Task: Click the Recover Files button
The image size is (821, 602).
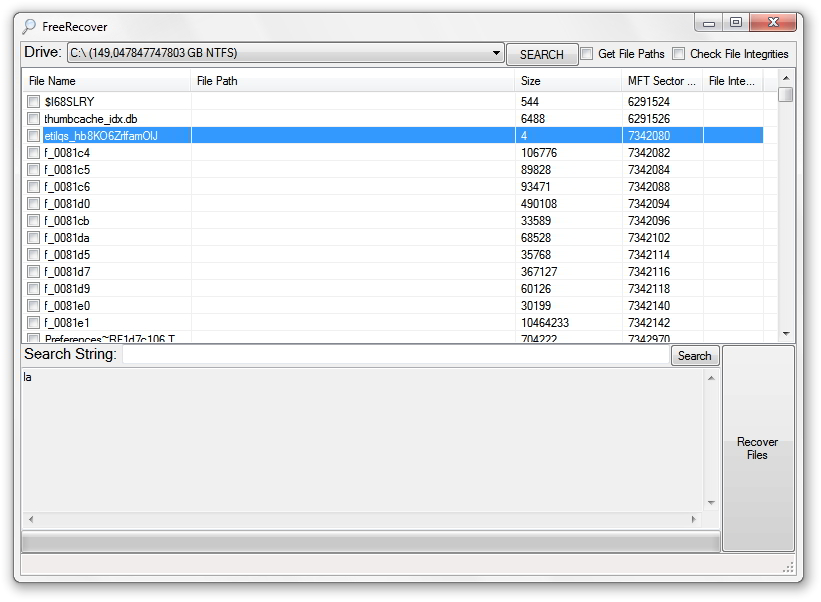Action: click(758, 449)
